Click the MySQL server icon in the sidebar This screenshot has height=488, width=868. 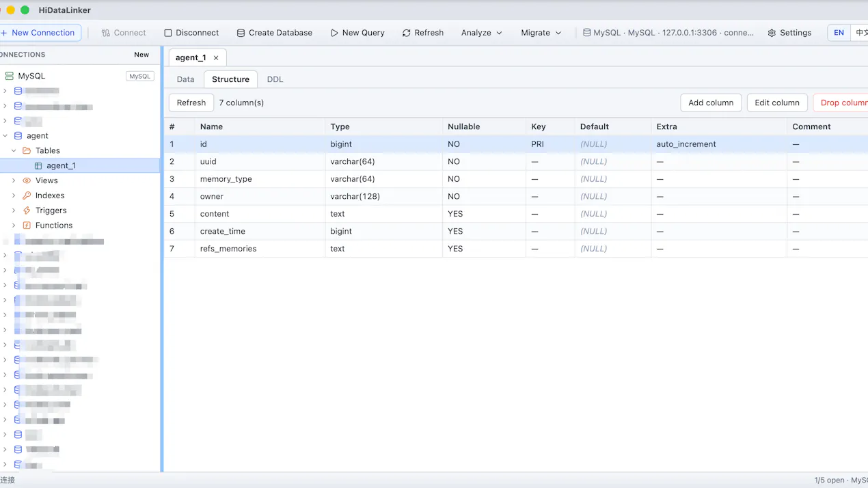(9, 76)
